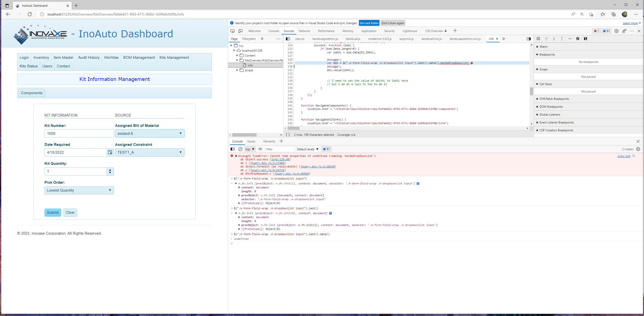Viewport: 644px width, 316px height.
Task: Click the Kit Number input field
Action: click(x=79, y=133)
